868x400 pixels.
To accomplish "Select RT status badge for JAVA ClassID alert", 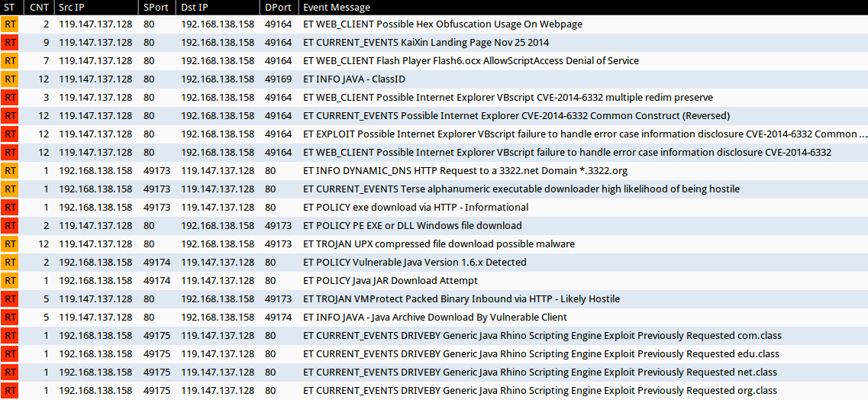I will [10, 79].
